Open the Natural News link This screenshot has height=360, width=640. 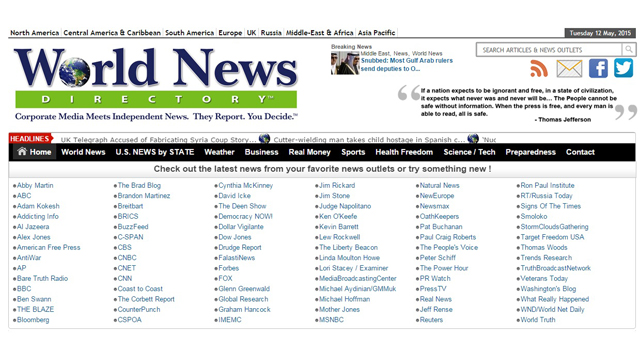(440, 185)
